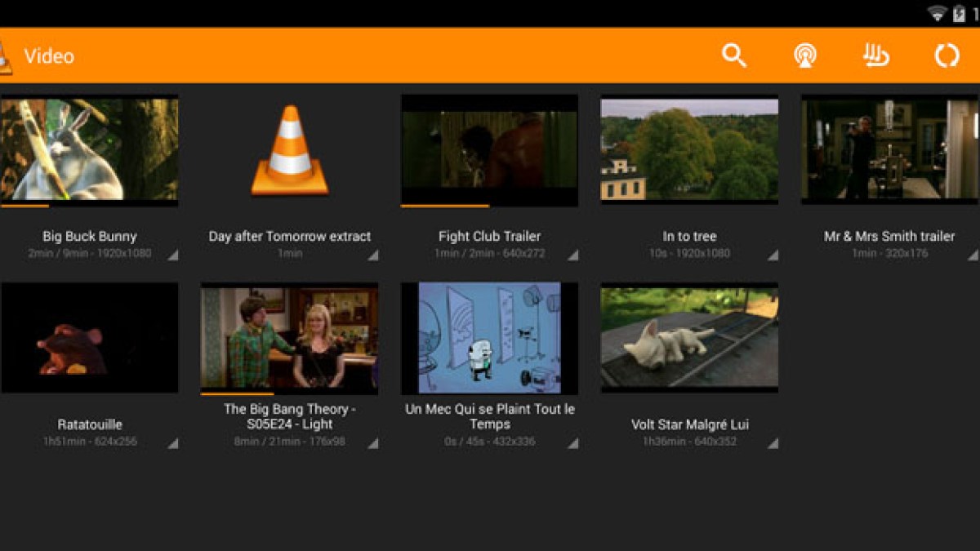Open the In to tree video thumbnail
This screenshot has height=551, width=980.
pyautogui.click(x=690, y=149)
